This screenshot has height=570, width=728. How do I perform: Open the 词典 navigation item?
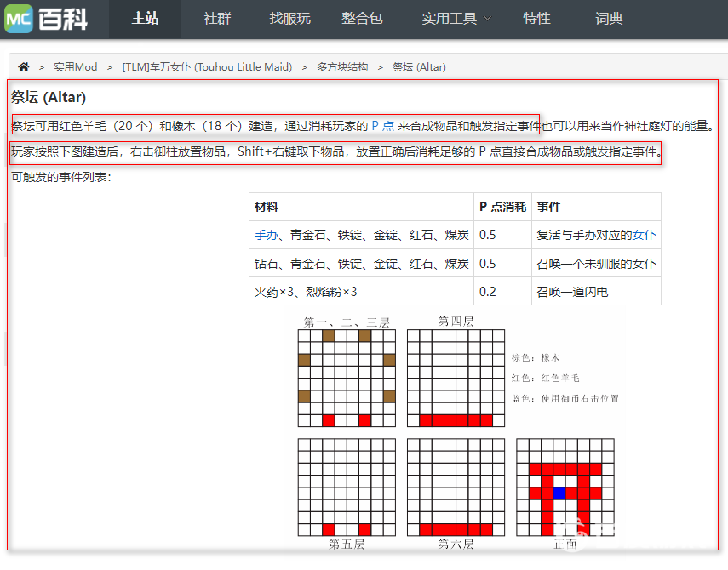tap(609, 19)
